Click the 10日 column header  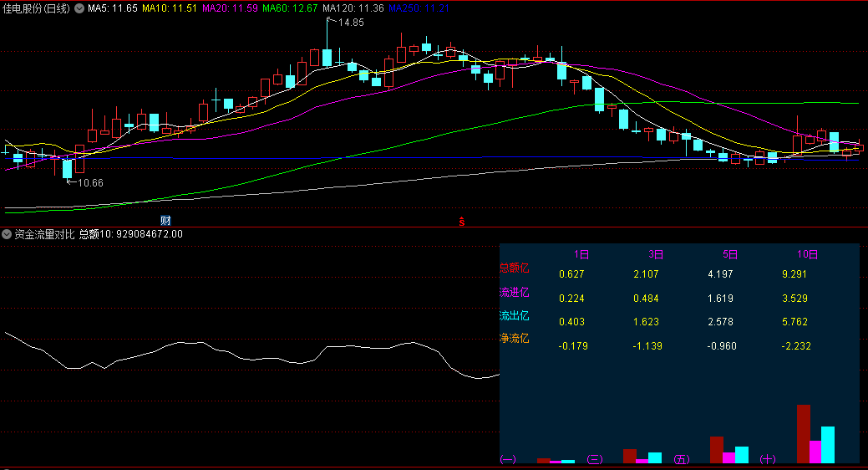click(807, 254)
